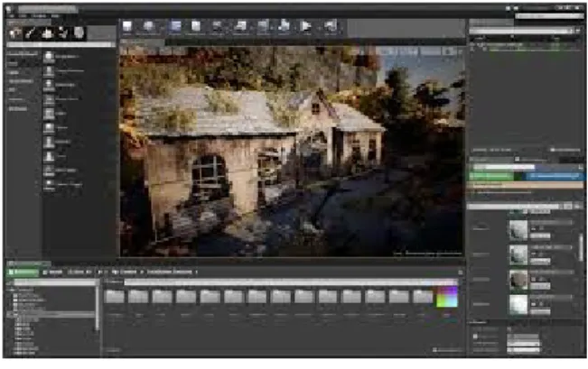Click the Element 1 material thumbnail
The image size is (588, 369).
(518, 254)
